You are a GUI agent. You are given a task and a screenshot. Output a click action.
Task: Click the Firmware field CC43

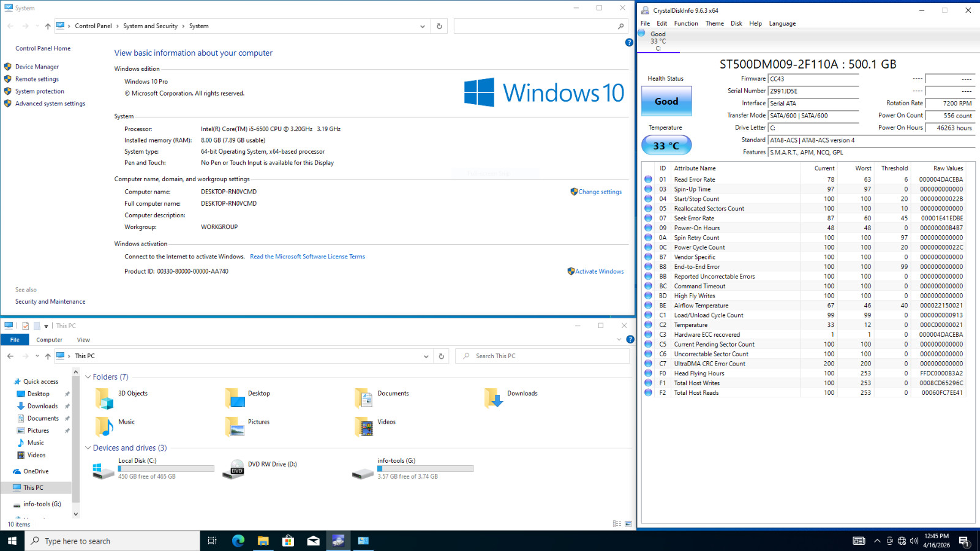pos(813,79)
